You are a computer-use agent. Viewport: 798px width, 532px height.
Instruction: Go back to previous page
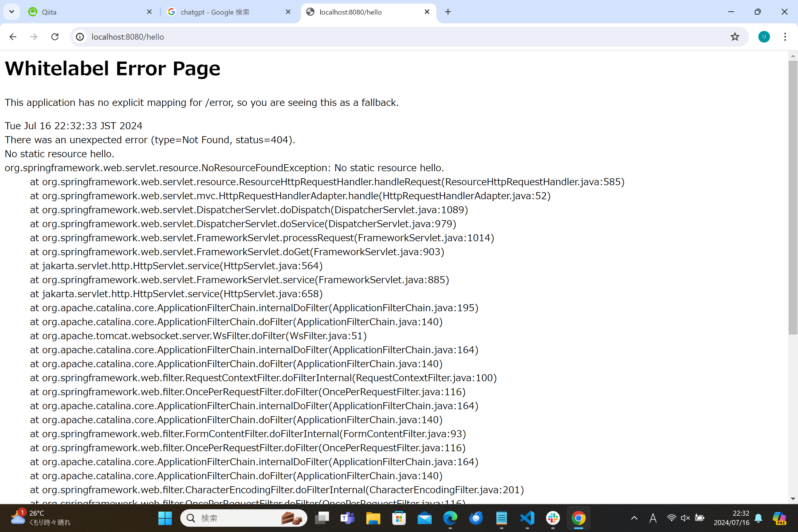point(13,37)
